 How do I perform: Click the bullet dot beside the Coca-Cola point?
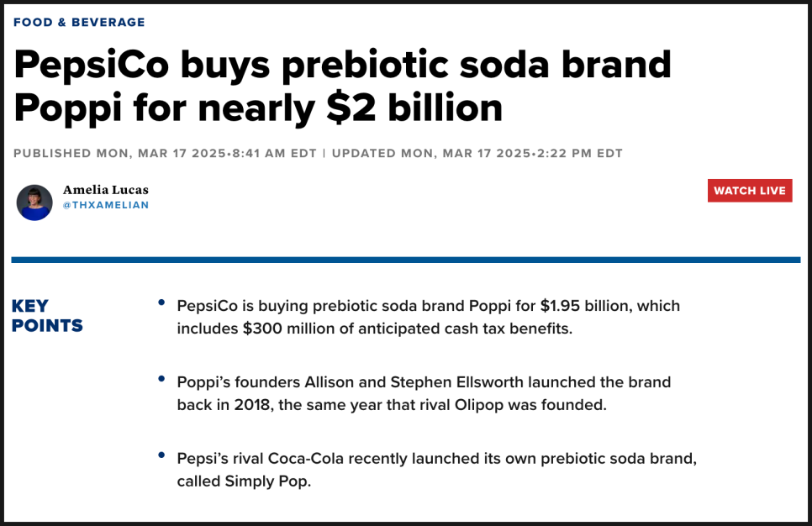[x=161, y=455]
